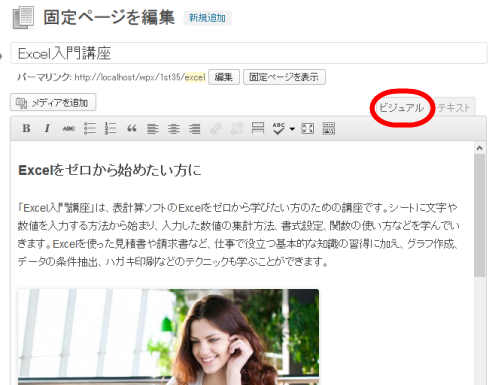Open spell check language dropdown arrow
The width and height of the screenshot is (495, 385).
tap(292, 129)
